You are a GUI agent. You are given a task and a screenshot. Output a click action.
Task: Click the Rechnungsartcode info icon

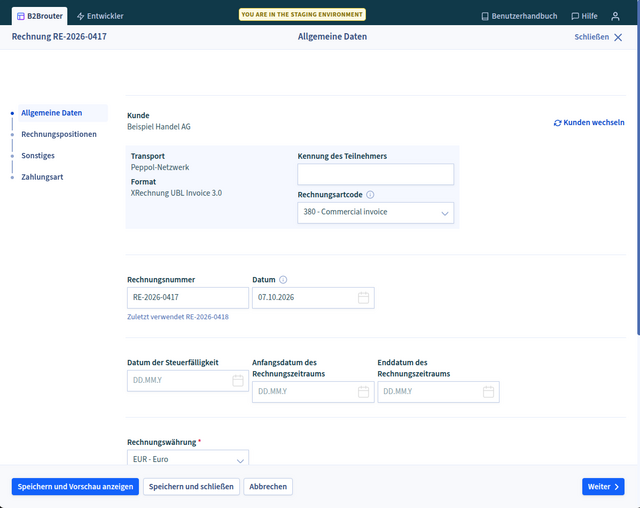point(370,195)
